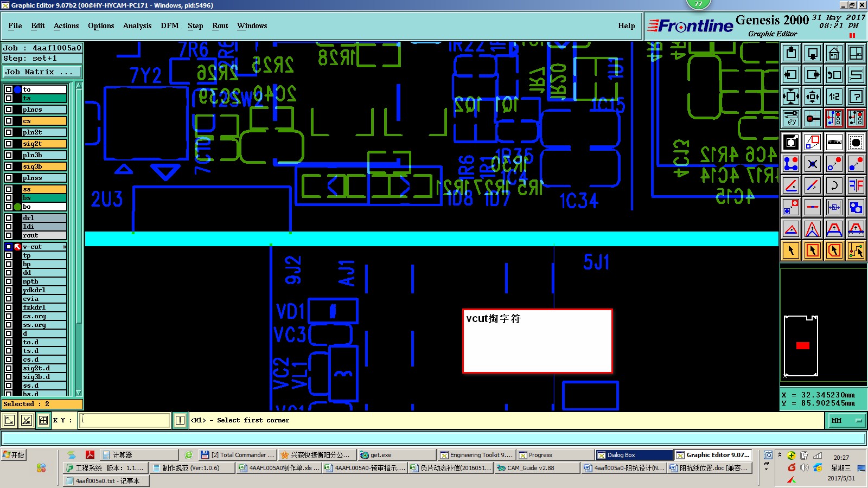This screenshot has width=868, height=488.
Task: Open CAM_Guide v2.88 in the taskbar
Action: click(x=537, y=468)
